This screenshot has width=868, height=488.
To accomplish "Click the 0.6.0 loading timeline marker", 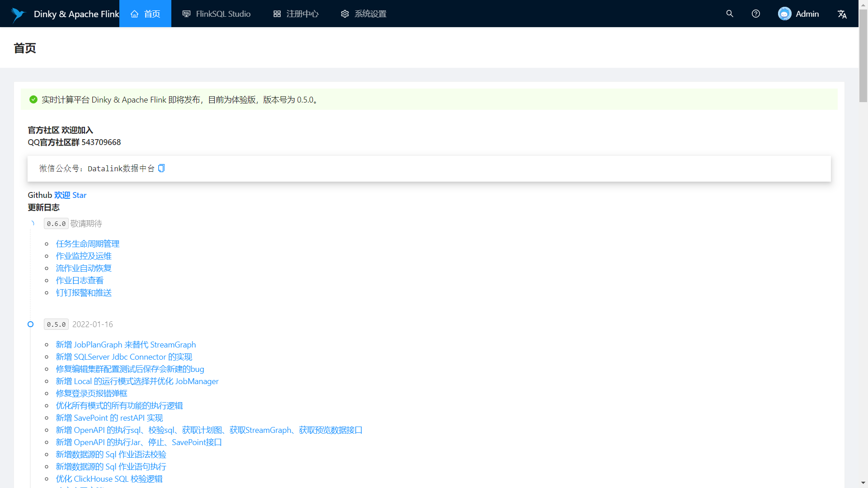I will [32, 223].
